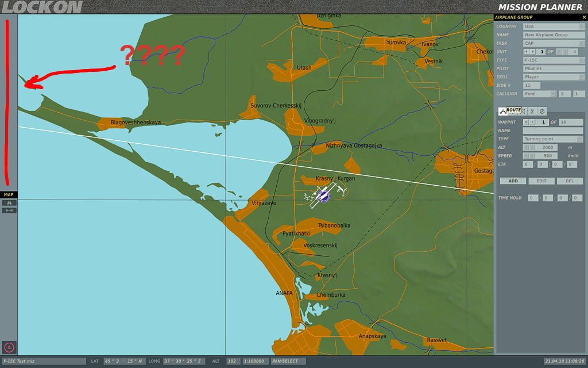Click the date and time readout
Image resolution: width=588 pixels, height=368 pixels.
pos(565,361)
